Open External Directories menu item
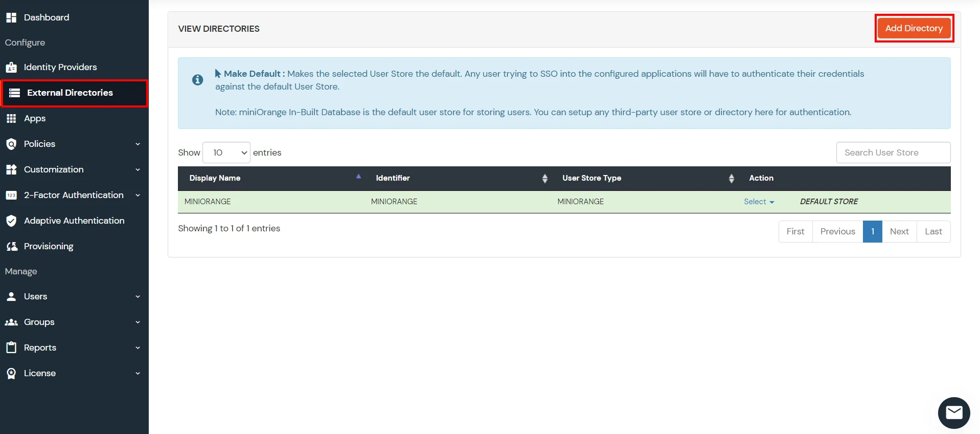This screenshot has width=980, height=434. coord(74,93)
